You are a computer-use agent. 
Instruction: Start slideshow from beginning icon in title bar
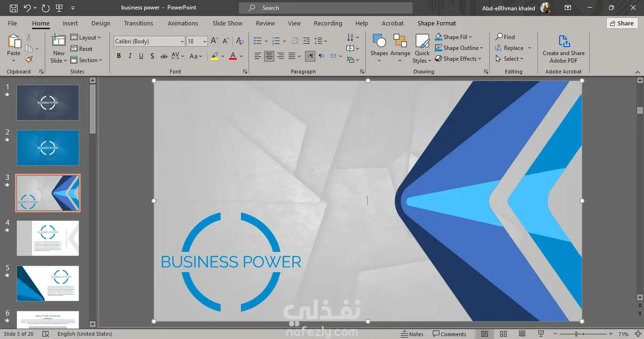(59, 8)
